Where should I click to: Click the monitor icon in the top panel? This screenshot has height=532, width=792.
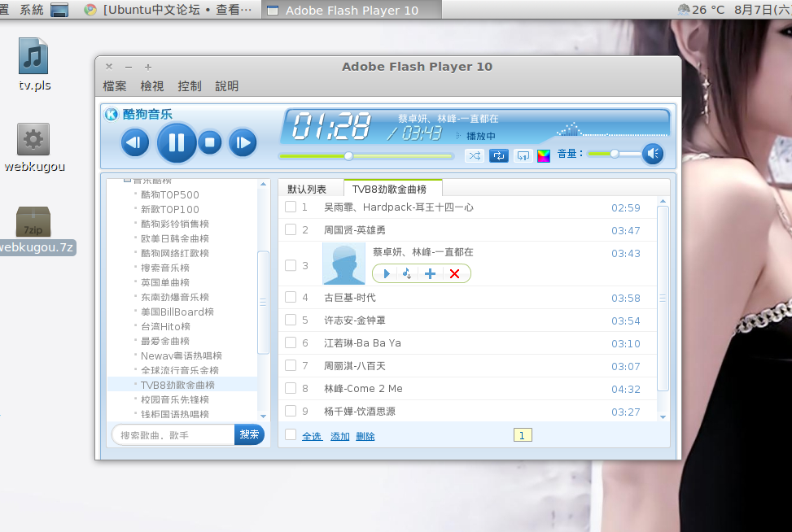[x=59, y=10]
